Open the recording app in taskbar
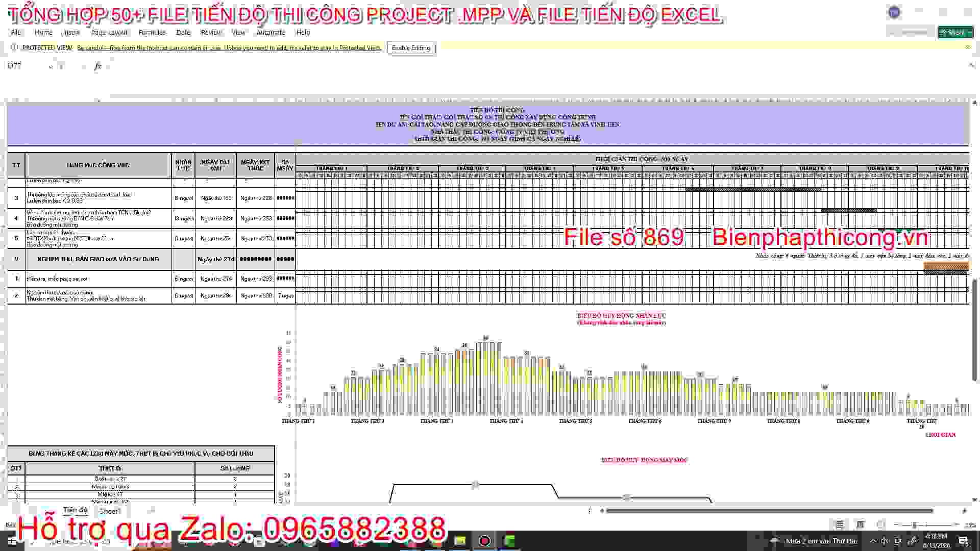Screen dimensions: 980x551 [x=484, y=541]
